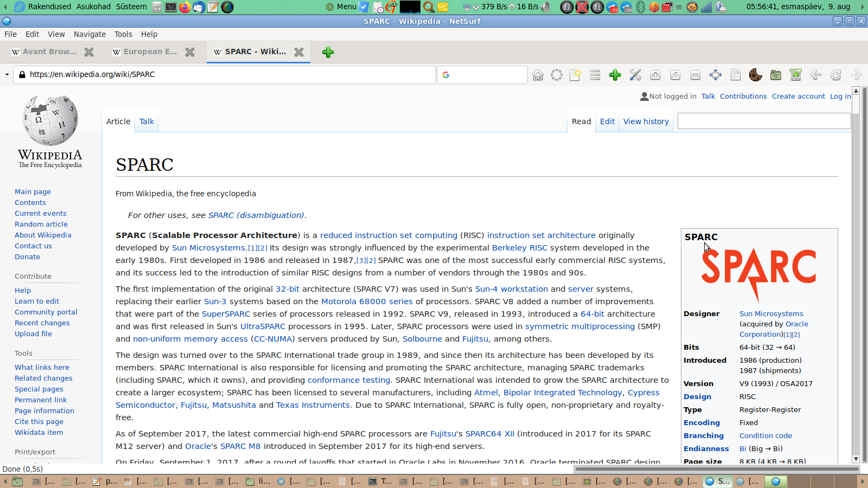Open the Navigate menu

click(x=90, y=34)
